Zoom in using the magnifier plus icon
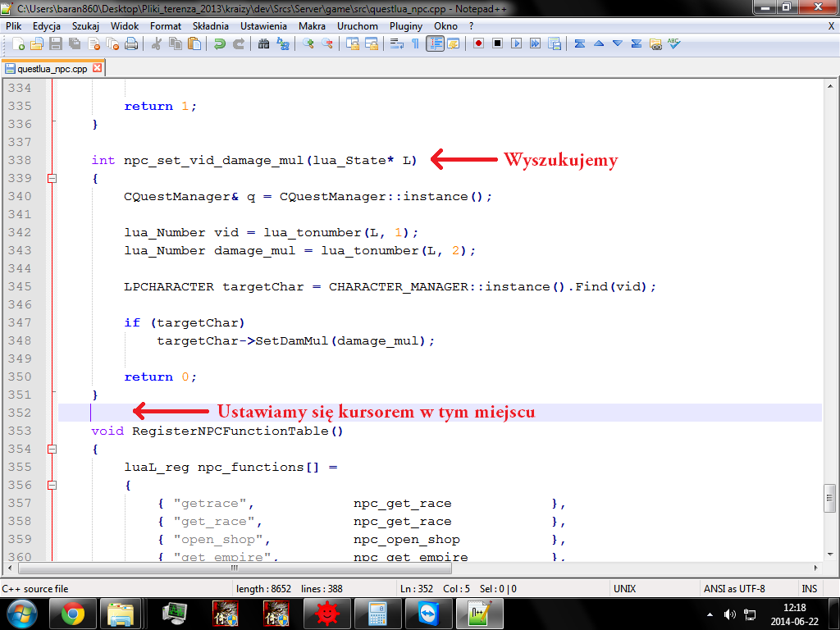The height and width of the screenshot is (630, 840). coord(308,44)
